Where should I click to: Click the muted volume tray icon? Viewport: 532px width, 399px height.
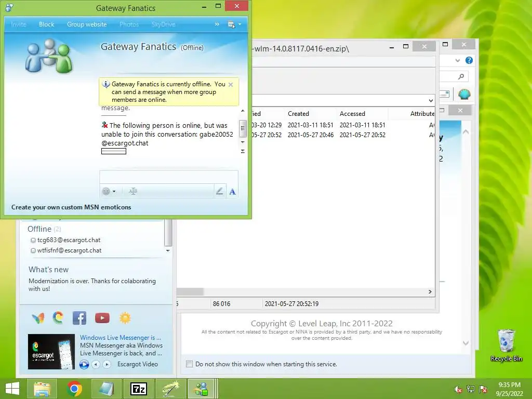458,389
